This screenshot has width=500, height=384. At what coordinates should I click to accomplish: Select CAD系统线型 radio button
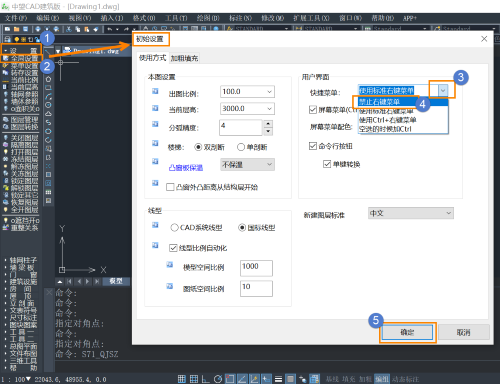174,228
